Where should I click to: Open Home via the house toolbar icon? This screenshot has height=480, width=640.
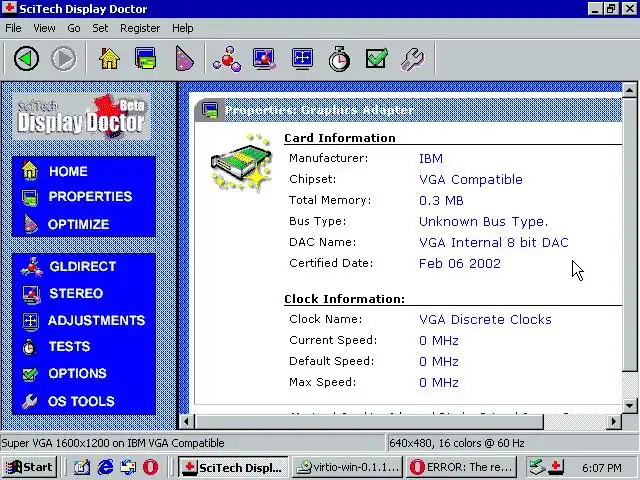[x=109, y=59]
